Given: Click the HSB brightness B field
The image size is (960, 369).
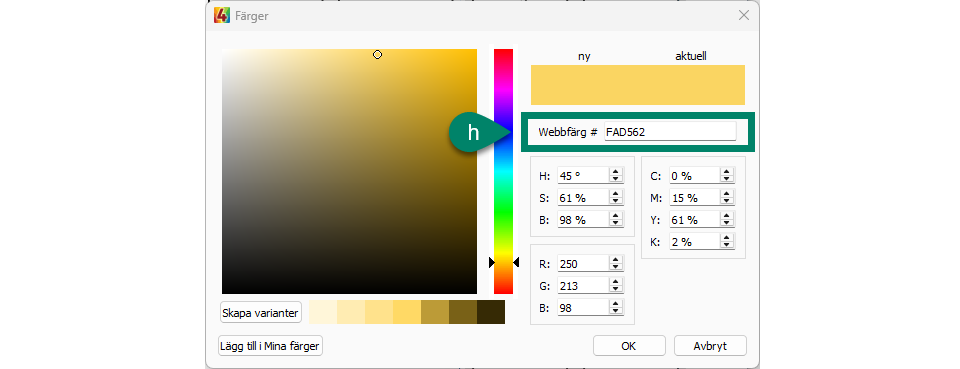Looking at the screenshot, I should click(583, 220).
